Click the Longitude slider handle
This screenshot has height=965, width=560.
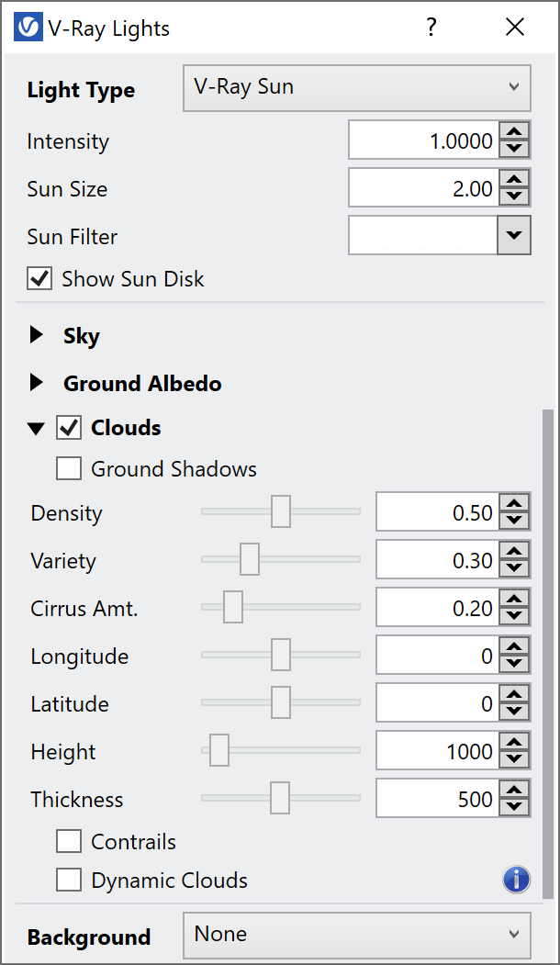(281, 655)
